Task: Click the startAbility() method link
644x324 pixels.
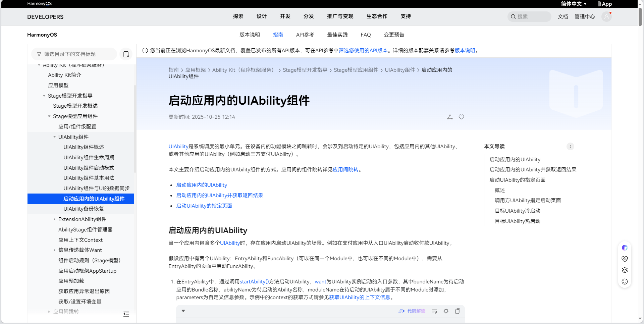Action: 254,282
